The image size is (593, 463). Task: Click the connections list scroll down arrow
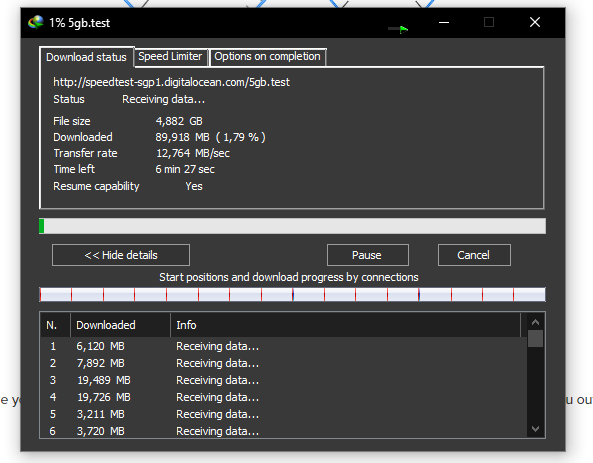coord(535,429)
